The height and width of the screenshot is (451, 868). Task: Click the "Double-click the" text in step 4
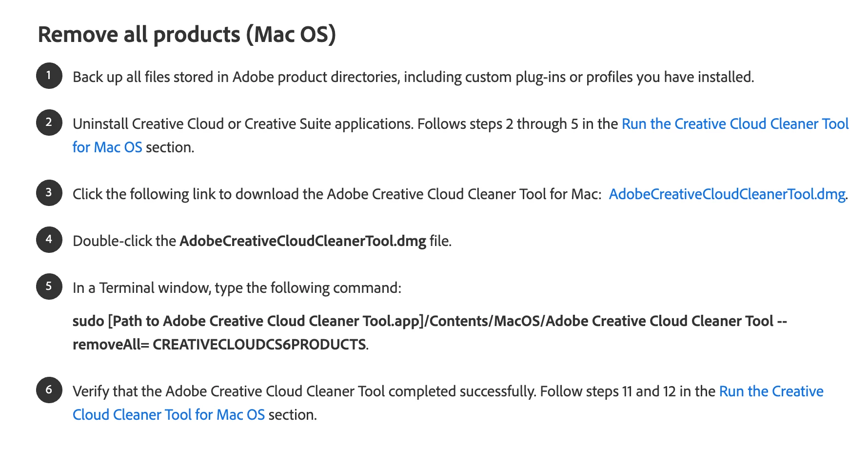(x=124, y=241)
